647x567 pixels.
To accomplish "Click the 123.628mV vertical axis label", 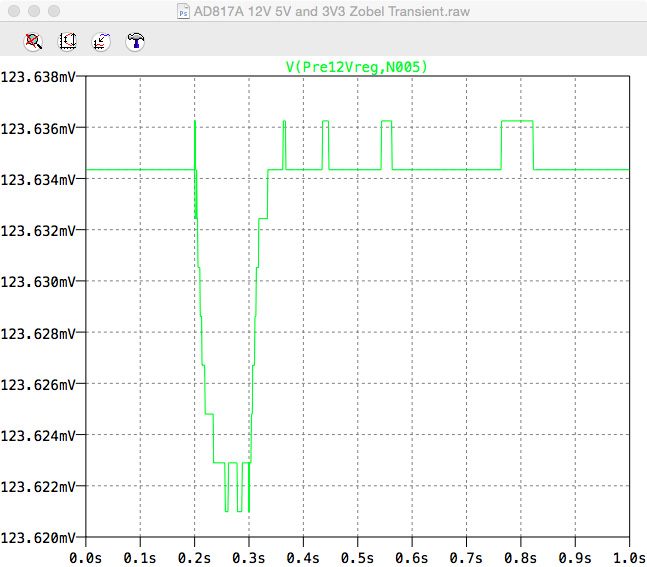I will (x=38, y=333).
